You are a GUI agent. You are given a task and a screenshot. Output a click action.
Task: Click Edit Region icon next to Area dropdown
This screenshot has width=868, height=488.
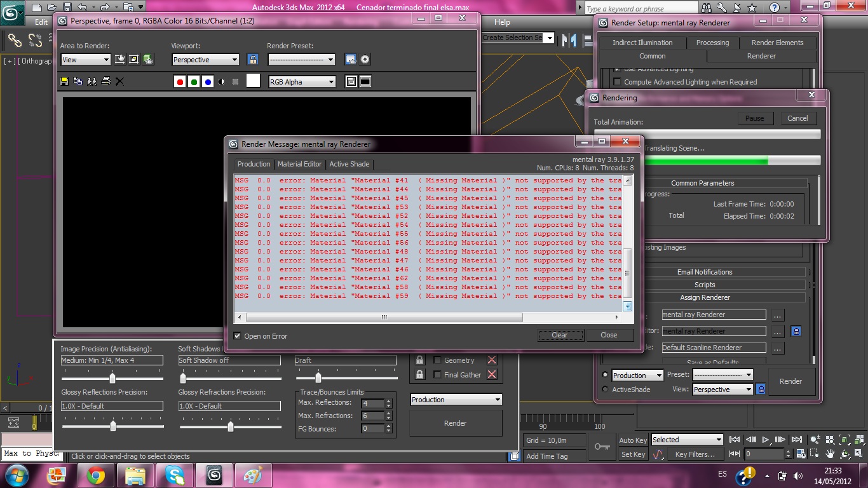(x=120, y=60)
